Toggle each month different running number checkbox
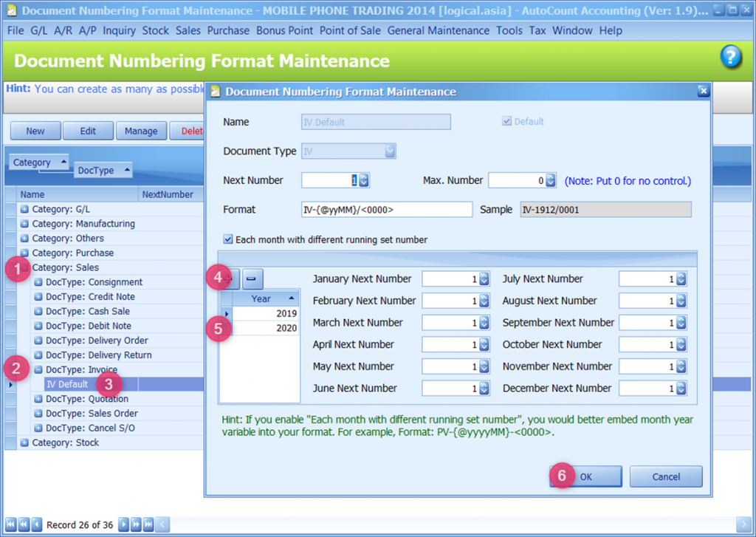Screen dimensions: 756x537 (228, 239)
